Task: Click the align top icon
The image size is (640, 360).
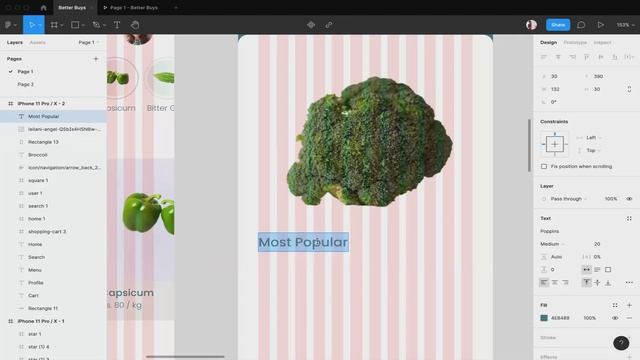Action: (587, 57)
